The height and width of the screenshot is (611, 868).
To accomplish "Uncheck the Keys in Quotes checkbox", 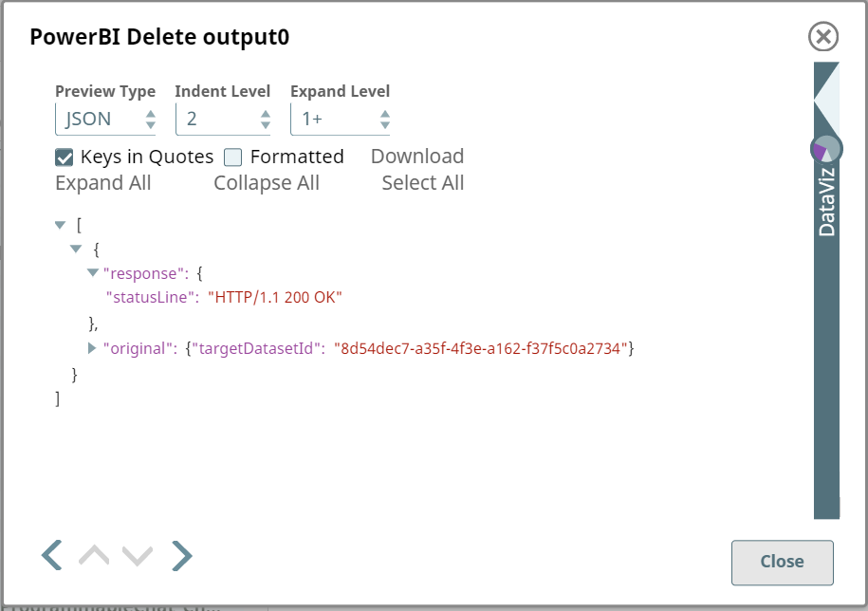I will (x=65, y=157).
